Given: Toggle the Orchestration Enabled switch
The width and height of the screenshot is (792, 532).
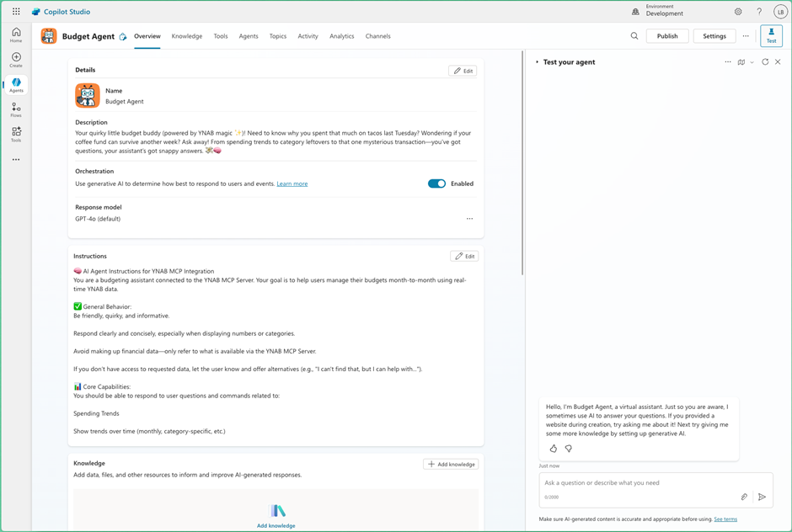Looking at the screenshot, I should pyautogui.click(x=437, y=184).
